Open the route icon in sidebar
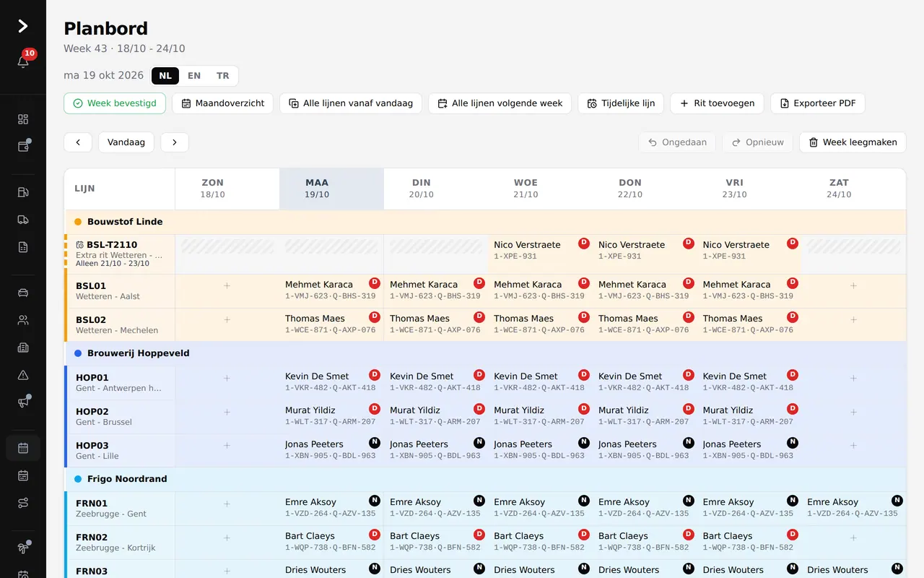Image resolution: width=924 pixels, height=578 pixels. (x=23, y=503)
